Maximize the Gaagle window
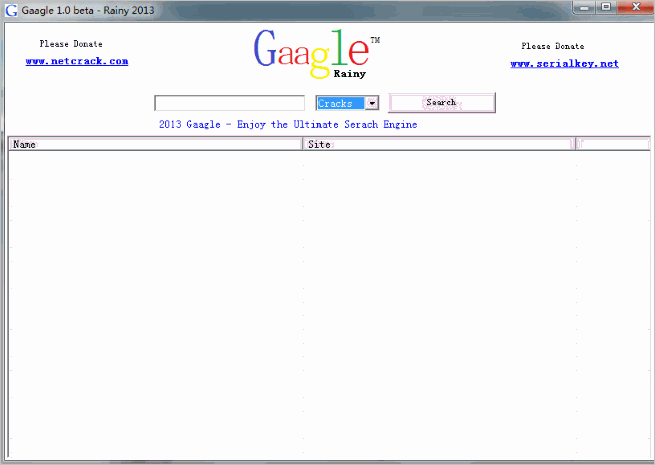Screen dimensions: 655x465 coord(606,7)
